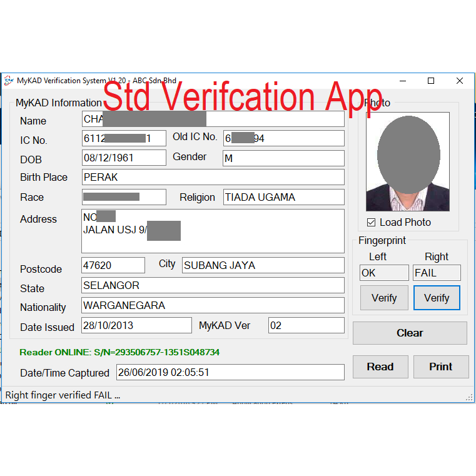
Task: Click into the Name field
Action: tap(213, 119)
